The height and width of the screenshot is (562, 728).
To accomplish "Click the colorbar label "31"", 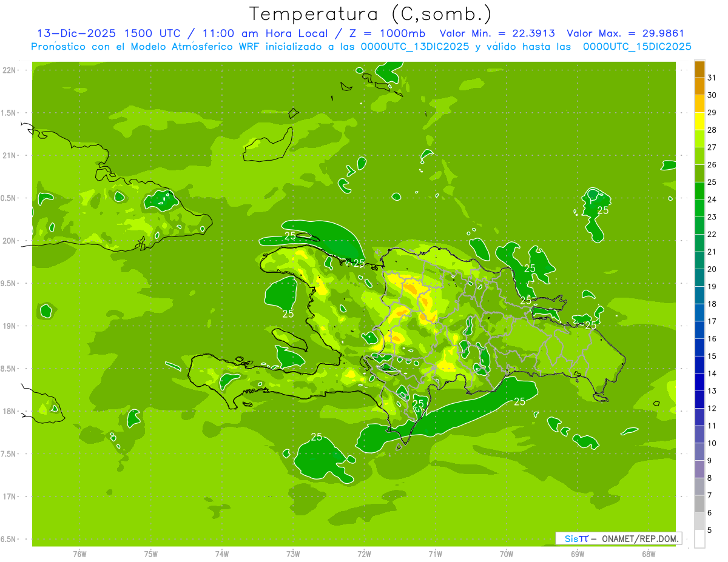I will (712, 78).
